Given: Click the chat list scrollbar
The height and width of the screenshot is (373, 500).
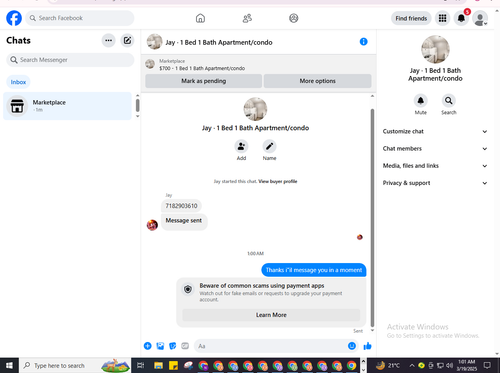Looking at the screenshot, I should 137,106.
